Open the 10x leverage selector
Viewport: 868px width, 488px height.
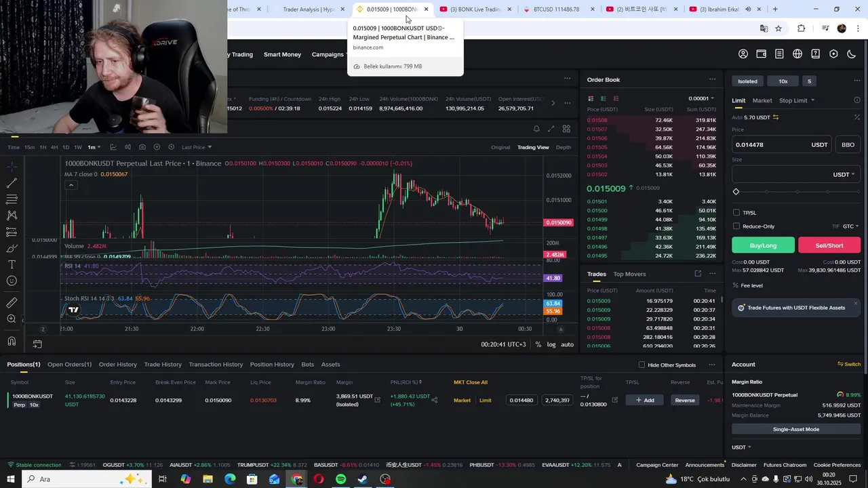(x=783, y=81)
